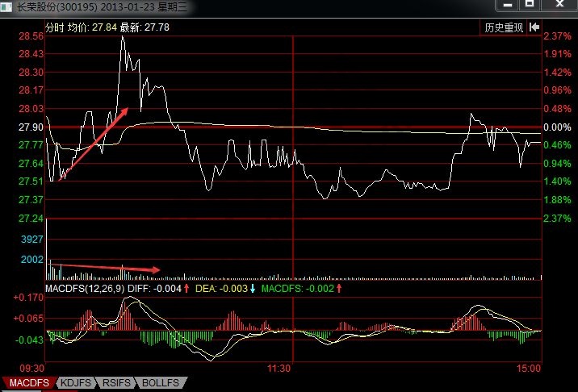Minimize the stock chart window
This screenshot has width=578, height=392.
pos(507,5)
